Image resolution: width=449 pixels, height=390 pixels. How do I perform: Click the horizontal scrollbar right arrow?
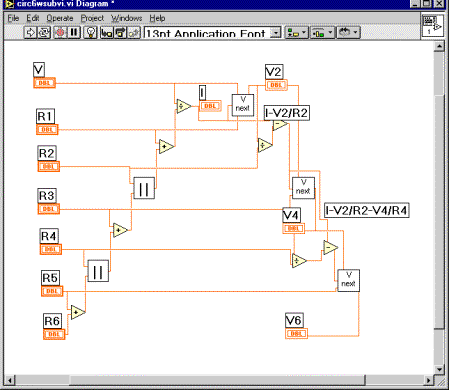tap(428, 380)
